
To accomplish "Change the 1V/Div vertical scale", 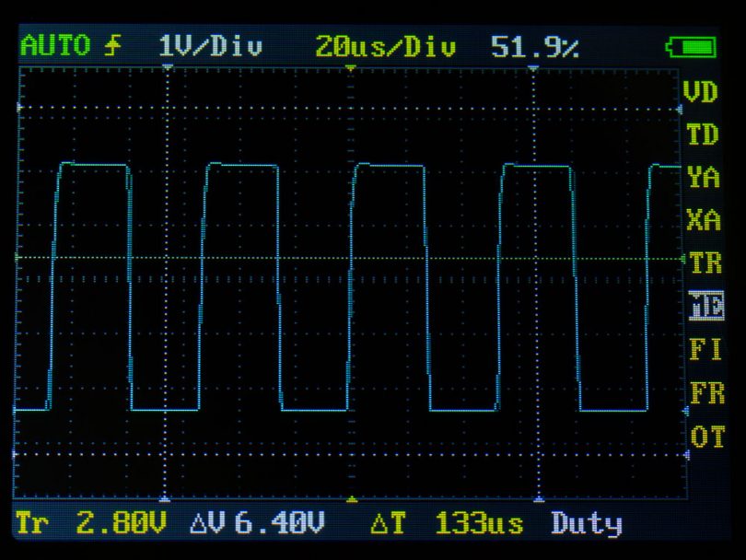I will point(210,46).
